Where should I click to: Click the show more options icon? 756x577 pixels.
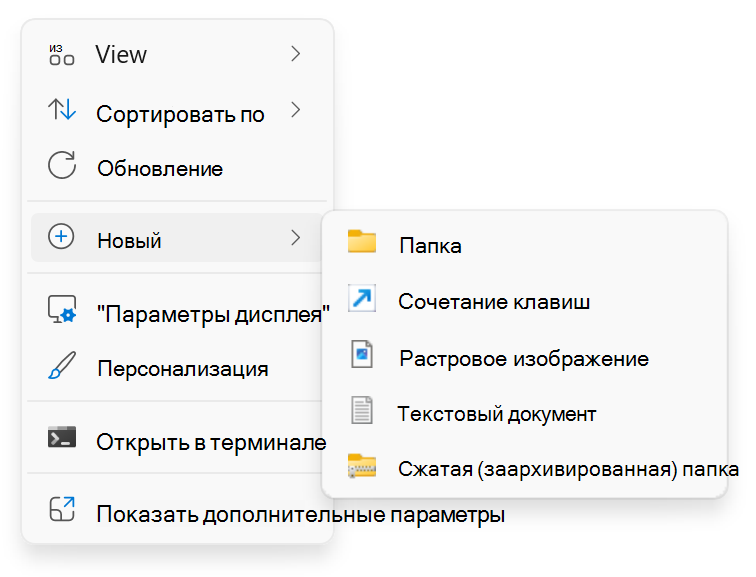click(x=62, y=509)
